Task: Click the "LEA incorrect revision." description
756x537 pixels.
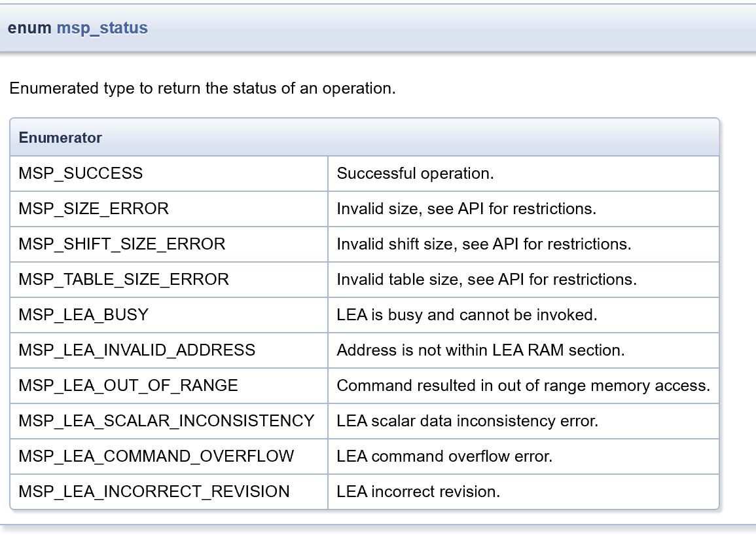Action: click(418, 492)
